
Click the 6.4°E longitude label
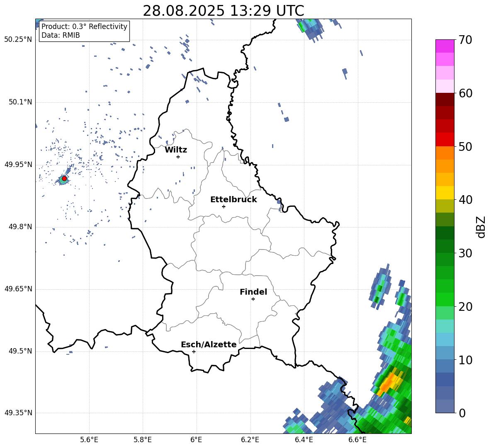pyautogui.click(x=304, y=441)
